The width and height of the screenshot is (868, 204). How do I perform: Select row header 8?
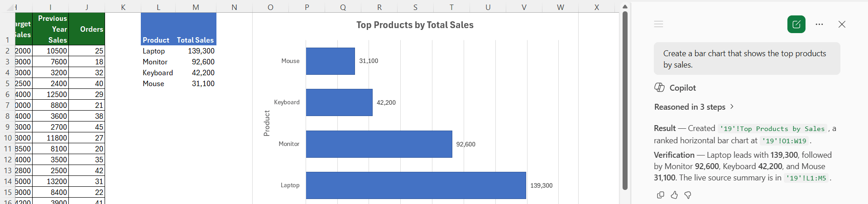tap(7, 116)
